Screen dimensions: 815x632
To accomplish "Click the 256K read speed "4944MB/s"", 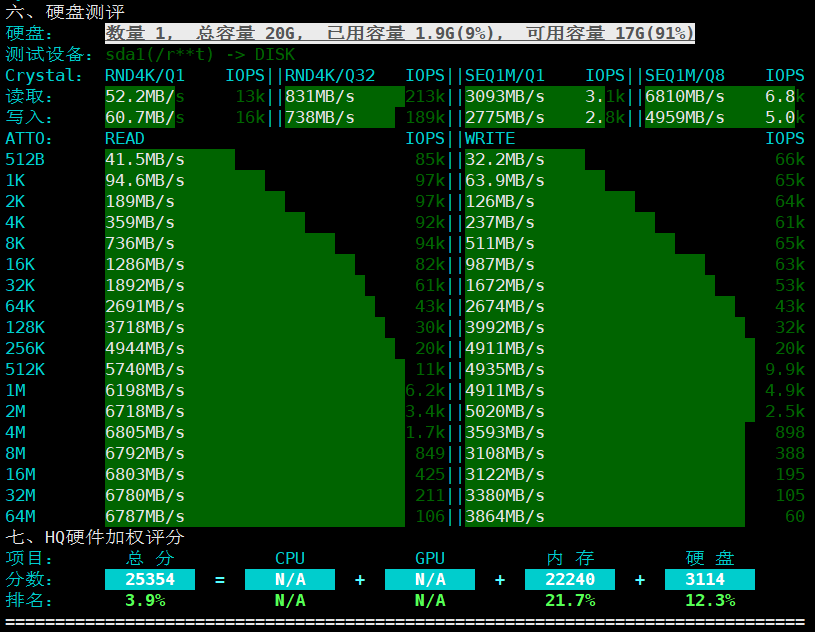I will tap(145, 349).
